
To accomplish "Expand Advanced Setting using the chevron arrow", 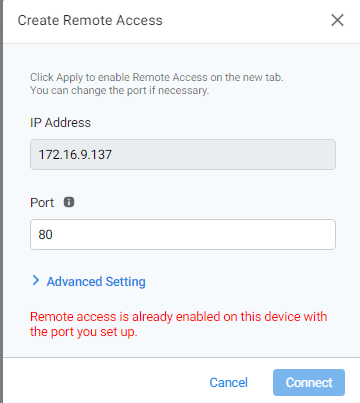I will click(x=36, y=281).
